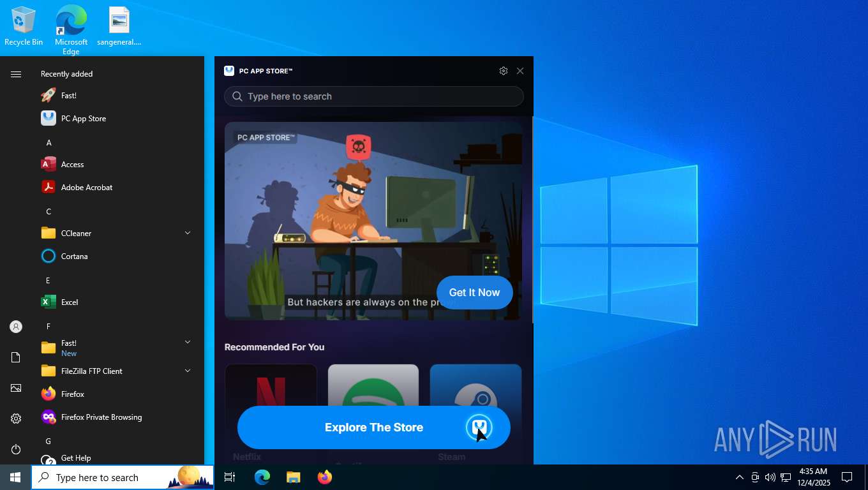Click the letter G group header
Screen dimensions: 868x490
tap(48, 442)
